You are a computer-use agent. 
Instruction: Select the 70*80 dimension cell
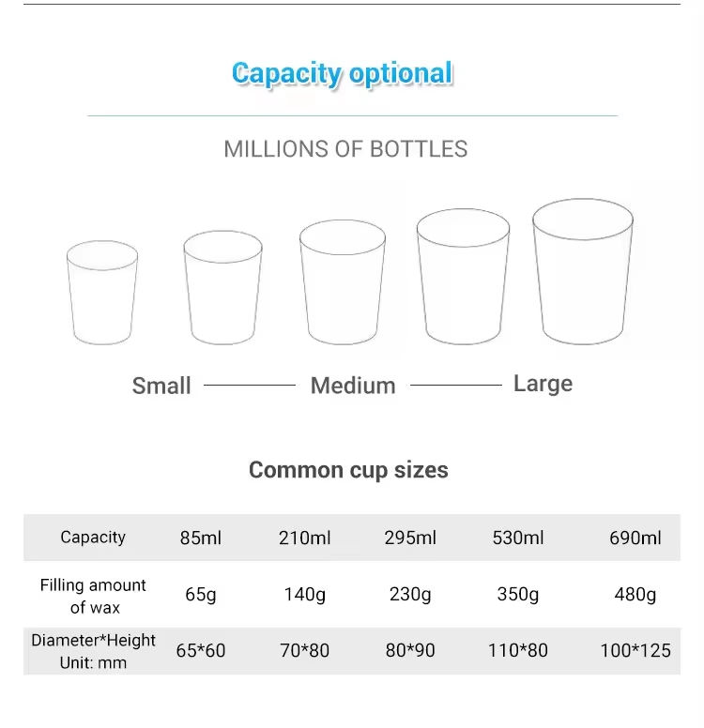pos(304,651)
